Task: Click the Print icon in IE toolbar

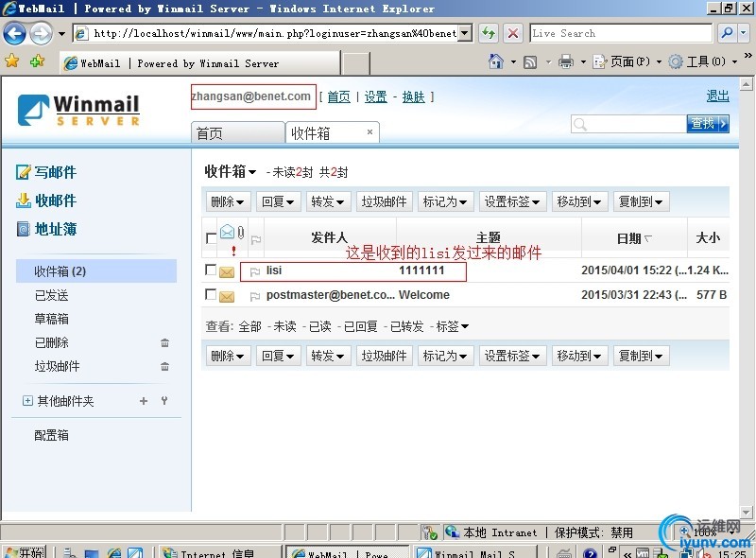Action: click(566, 61)
